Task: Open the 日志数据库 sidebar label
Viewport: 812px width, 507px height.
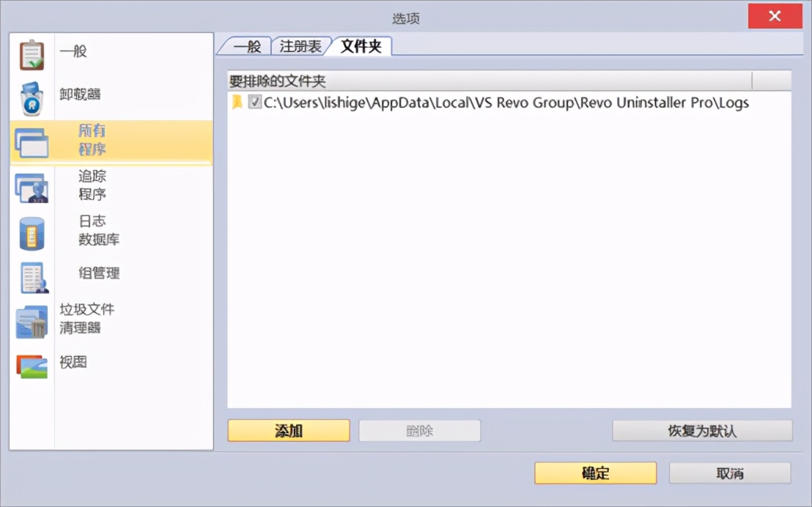Action: (x=99, y=230)
